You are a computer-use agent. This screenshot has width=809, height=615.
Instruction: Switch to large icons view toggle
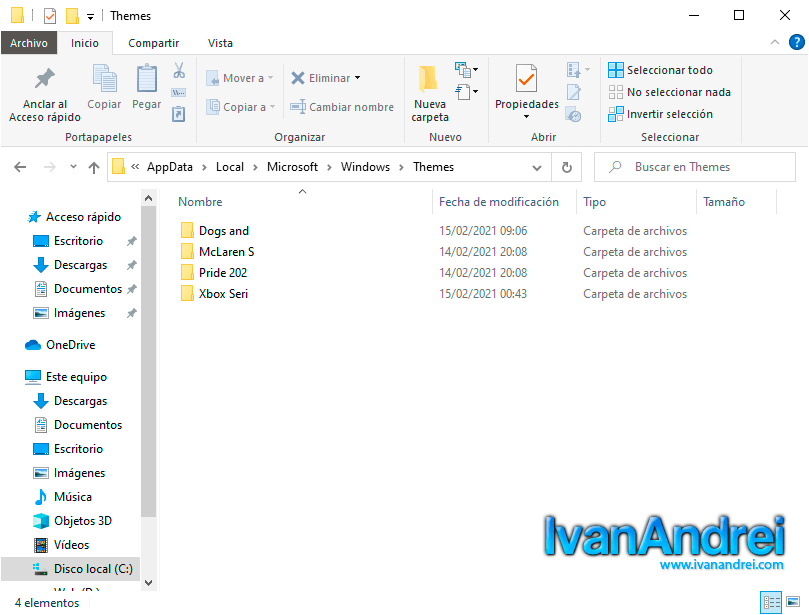click(x=794, y=602)
